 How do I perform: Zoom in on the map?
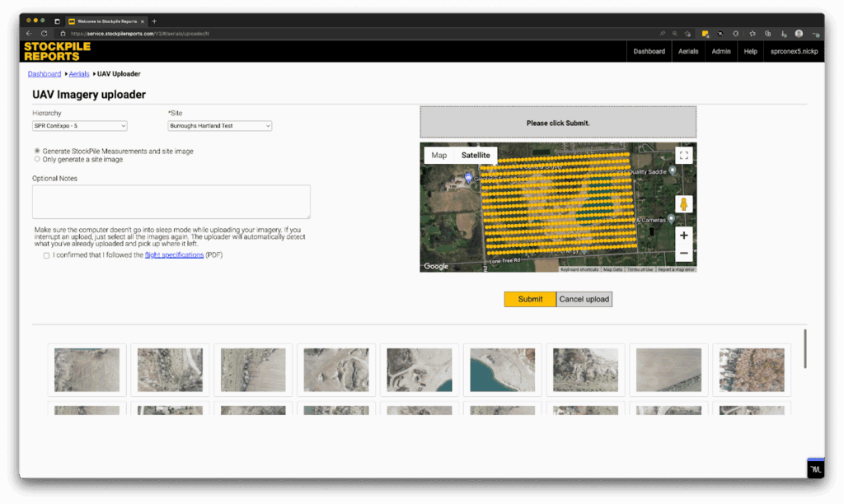[x=682, y=236]
